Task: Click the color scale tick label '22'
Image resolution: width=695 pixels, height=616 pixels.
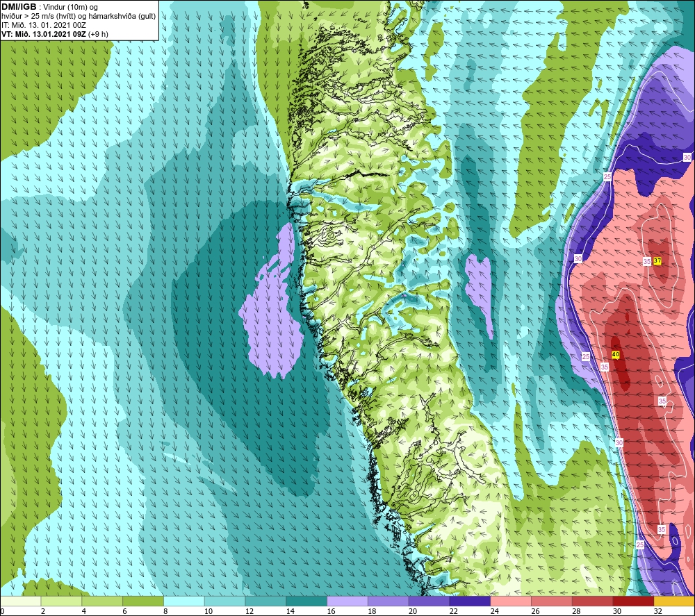Action: click(x=453, y=612)
